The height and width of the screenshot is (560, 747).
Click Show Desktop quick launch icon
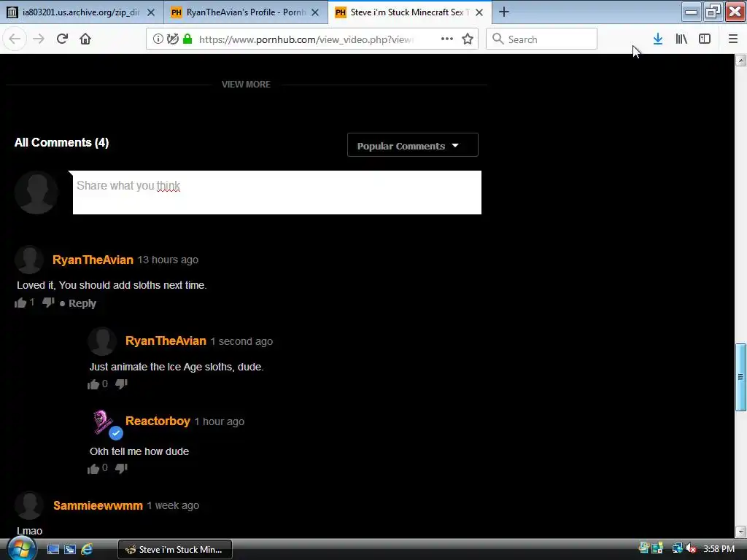tap(53, 550)
